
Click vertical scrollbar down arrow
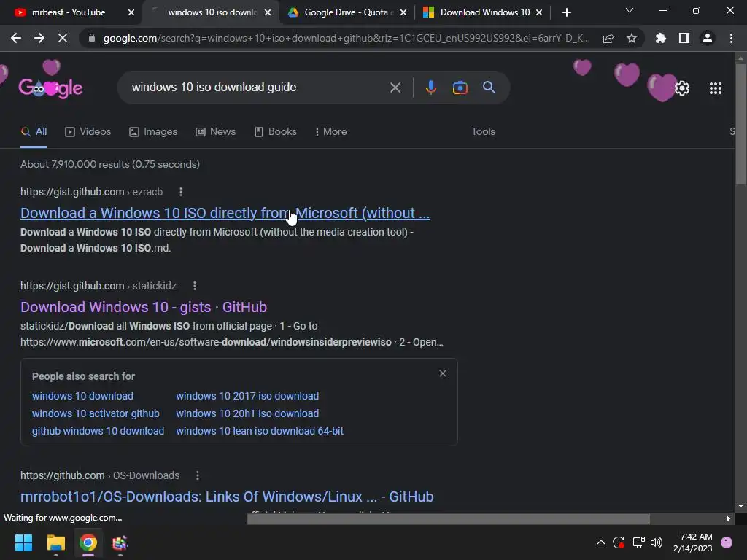(x=740, y=506)
